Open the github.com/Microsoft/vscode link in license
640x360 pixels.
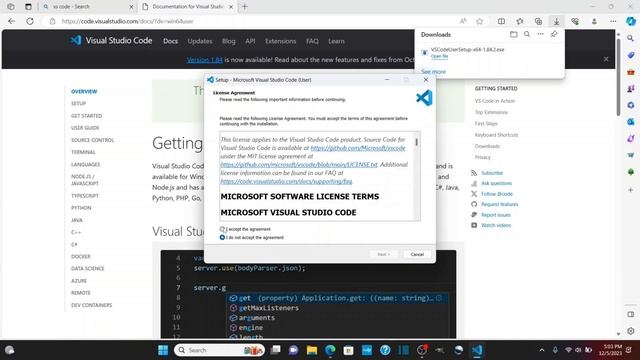tap(358, 148)
